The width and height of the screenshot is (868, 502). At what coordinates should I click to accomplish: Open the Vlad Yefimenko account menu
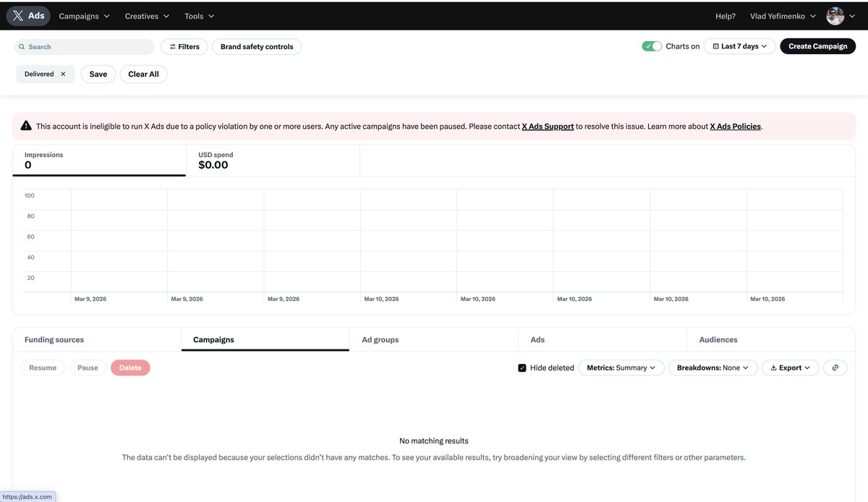point(783,16)
